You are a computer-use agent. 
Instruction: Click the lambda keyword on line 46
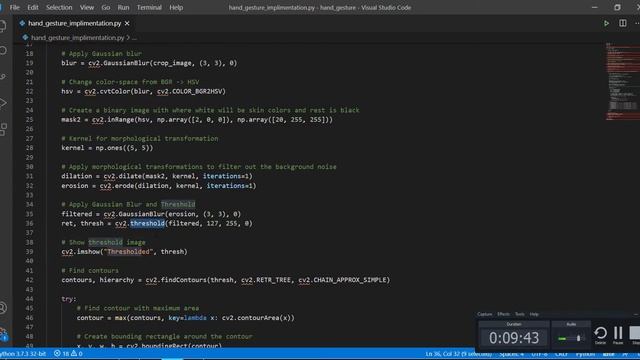click(x=196, y=318)
